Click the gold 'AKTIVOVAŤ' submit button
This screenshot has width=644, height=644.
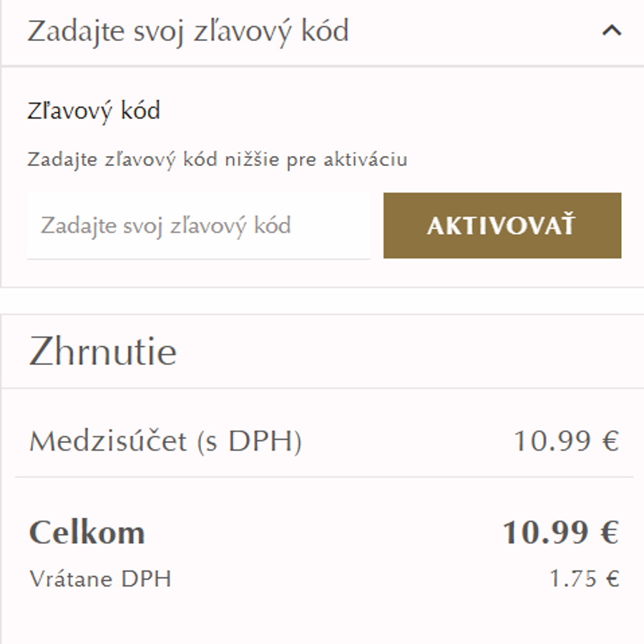tap(503, 225)
